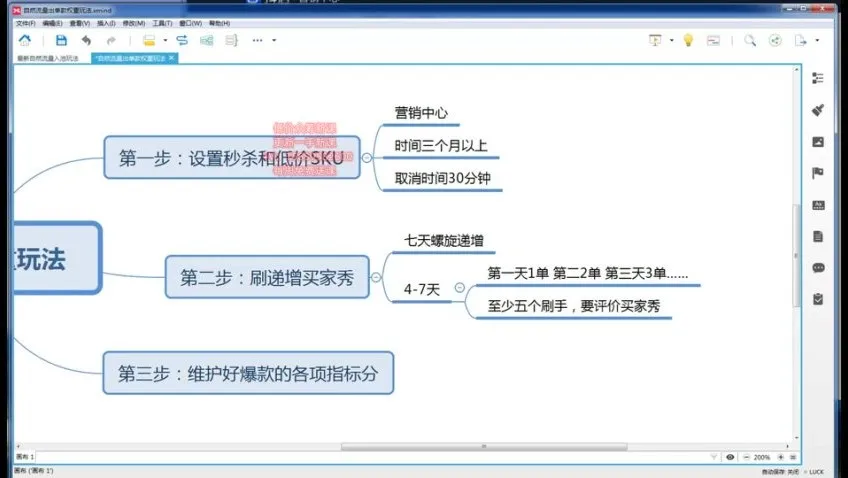Click the horizontal scrollbar thumb
The image size is (848, 478).
484,447
